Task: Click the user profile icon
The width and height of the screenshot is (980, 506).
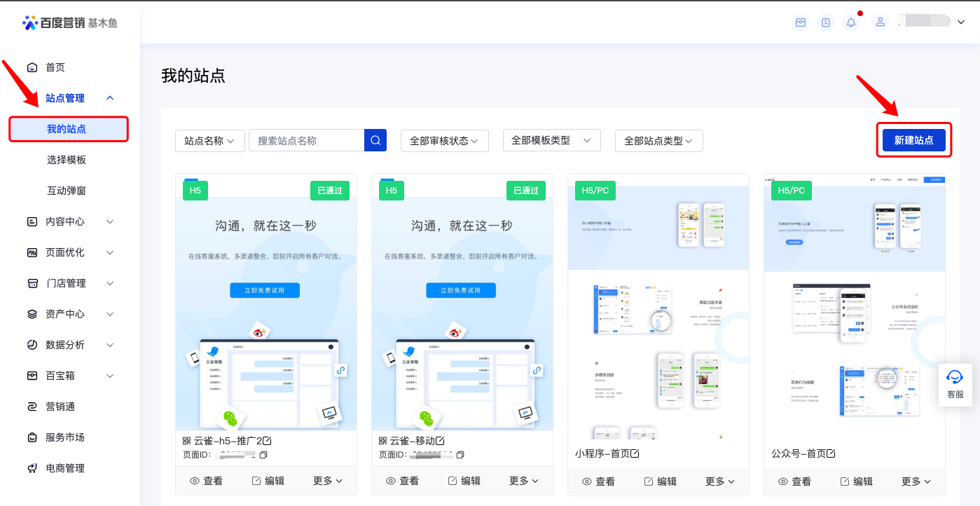Action: point(880,22)
